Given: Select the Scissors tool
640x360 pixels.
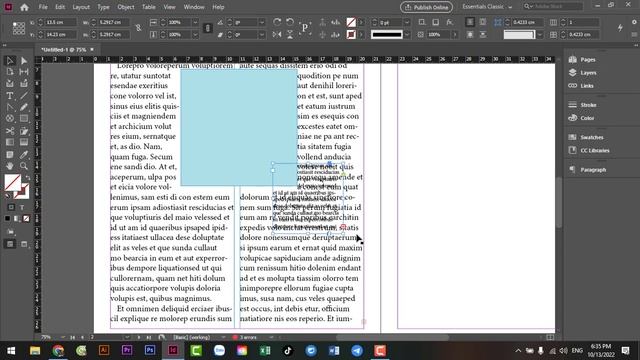Looking at the screenshot, I should coord(10,131).
